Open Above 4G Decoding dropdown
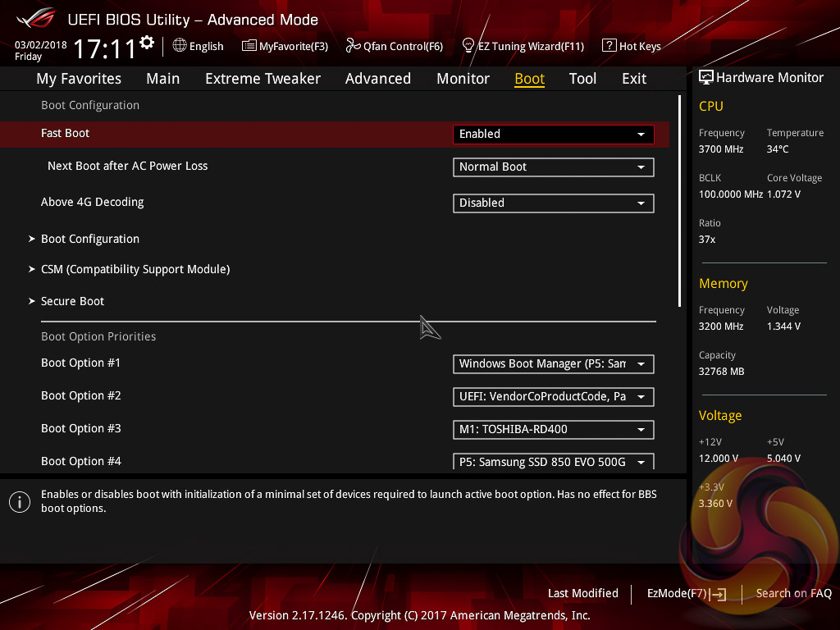 [553, 203]
